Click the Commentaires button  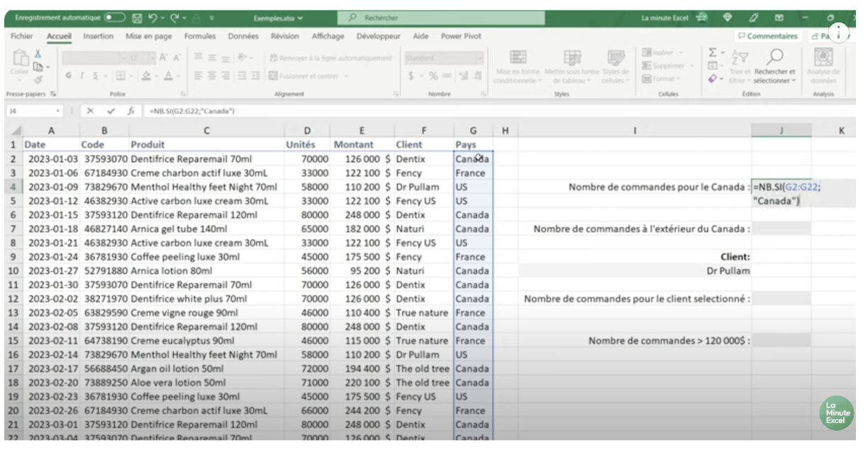coord(767,36)
